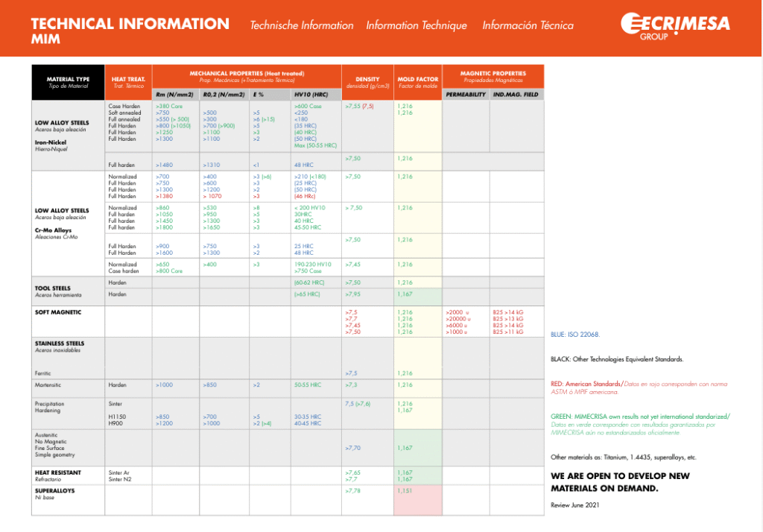763x532 pixels.
Task: Click the 'Review June 2021' note
Action: point(574,505)
